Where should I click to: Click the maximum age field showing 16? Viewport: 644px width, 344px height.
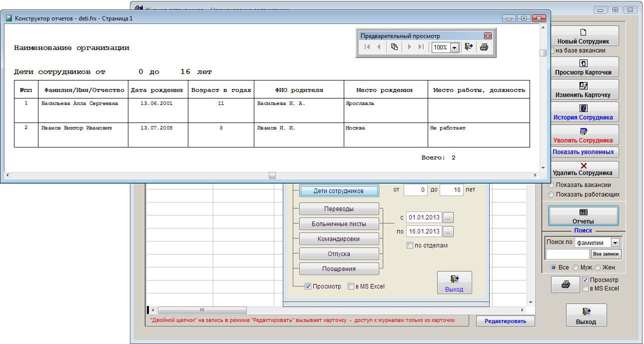[451, 190]
